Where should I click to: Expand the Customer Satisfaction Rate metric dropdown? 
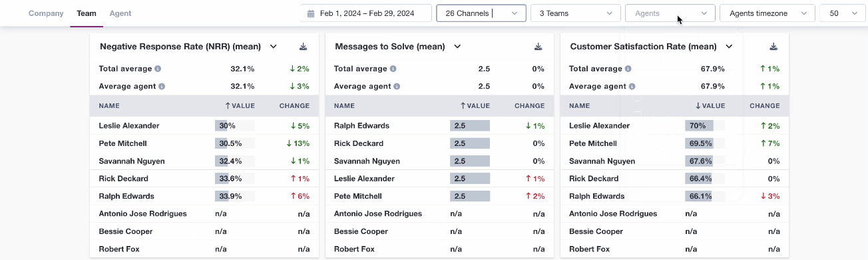(x=729, y=47)
